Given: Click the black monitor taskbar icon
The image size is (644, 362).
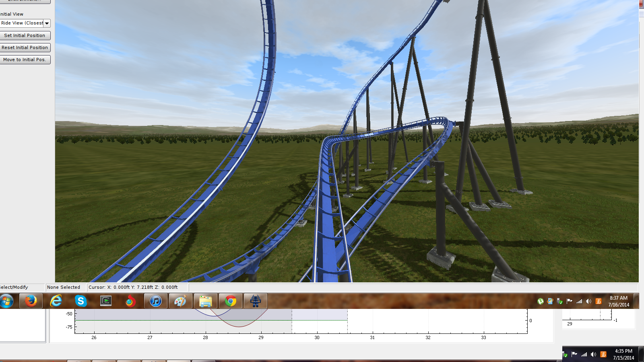Looking at the screenshot, I should (106, 301).
